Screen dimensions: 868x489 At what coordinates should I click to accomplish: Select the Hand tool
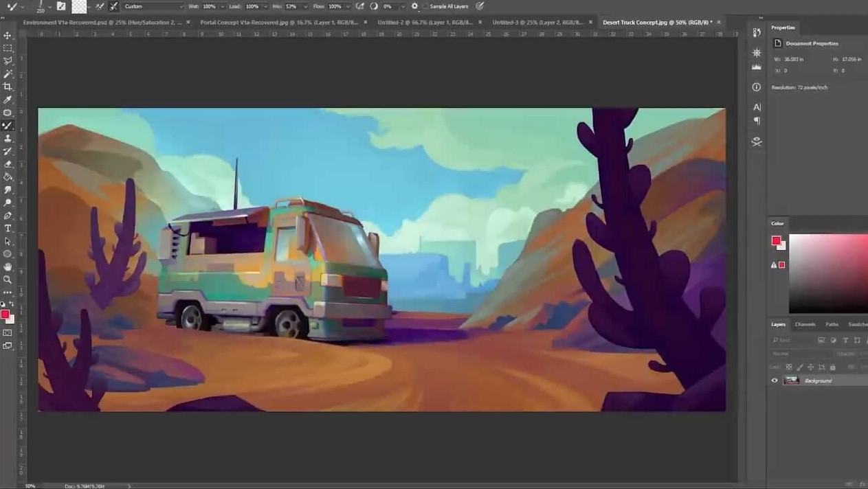pyautogui.click(x=8, y=266)
